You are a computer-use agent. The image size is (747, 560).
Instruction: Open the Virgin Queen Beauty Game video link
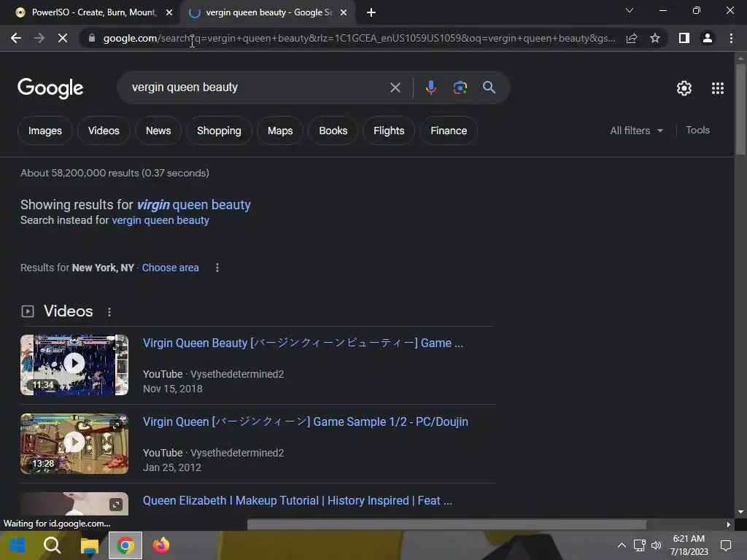(303, 343)
